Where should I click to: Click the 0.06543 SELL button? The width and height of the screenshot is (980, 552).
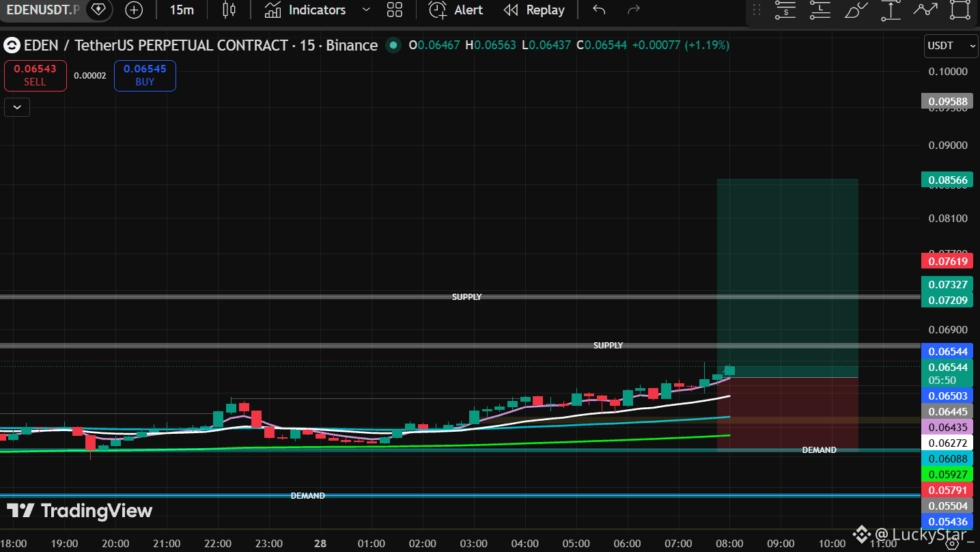click(x=36, y=75)
